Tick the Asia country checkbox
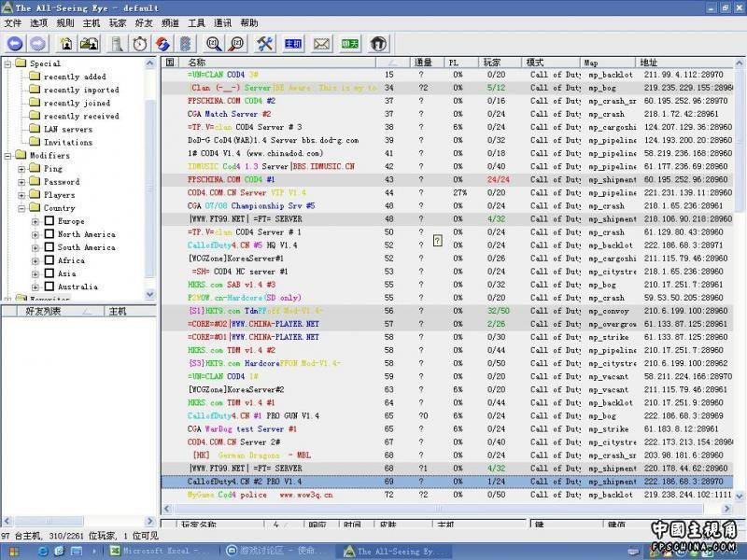Image resolution: width=747 pixels, height=560 pixels. 49,273
